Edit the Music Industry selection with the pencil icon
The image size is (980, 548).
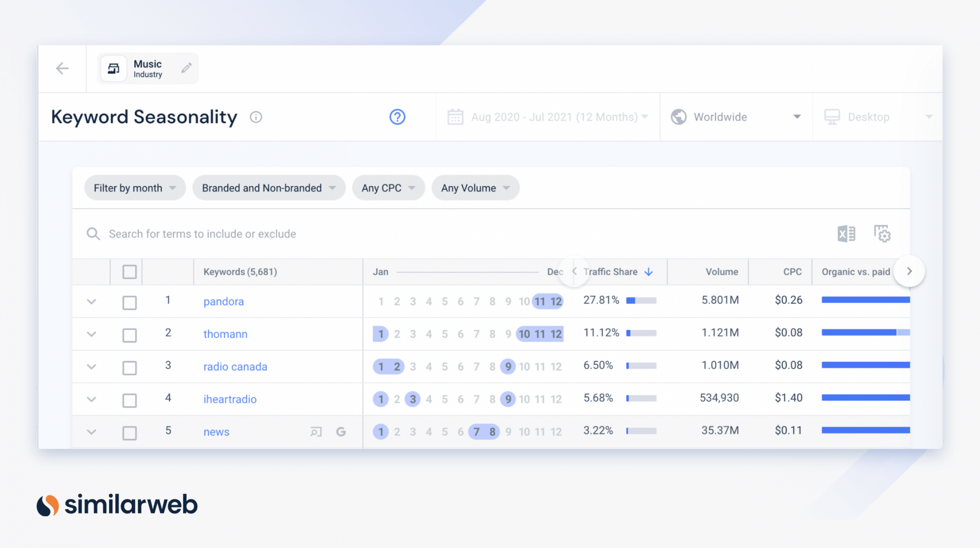point(186,68)
